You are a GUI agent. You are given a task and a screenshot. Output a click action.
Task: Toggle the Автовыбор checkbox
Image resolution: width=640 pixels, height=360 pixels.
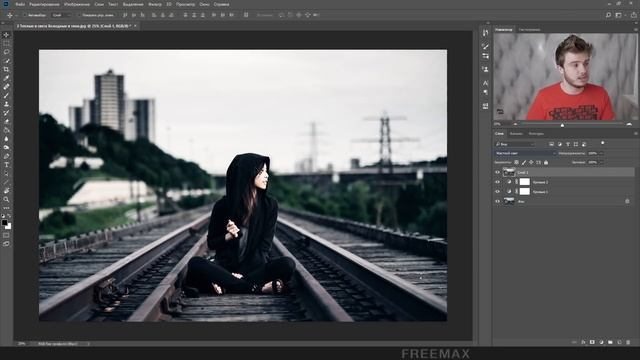point(24,15)
